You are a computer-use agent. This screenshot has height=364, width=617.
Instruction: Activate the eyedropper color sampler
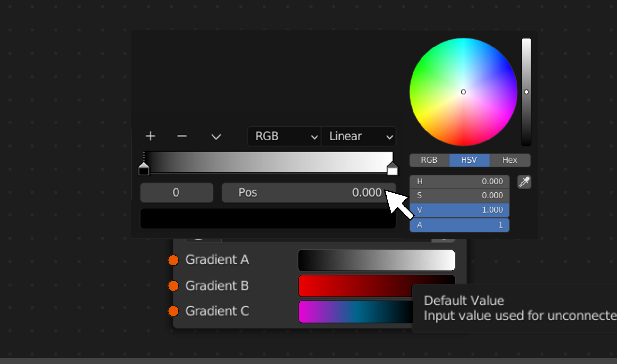(524, 182)
